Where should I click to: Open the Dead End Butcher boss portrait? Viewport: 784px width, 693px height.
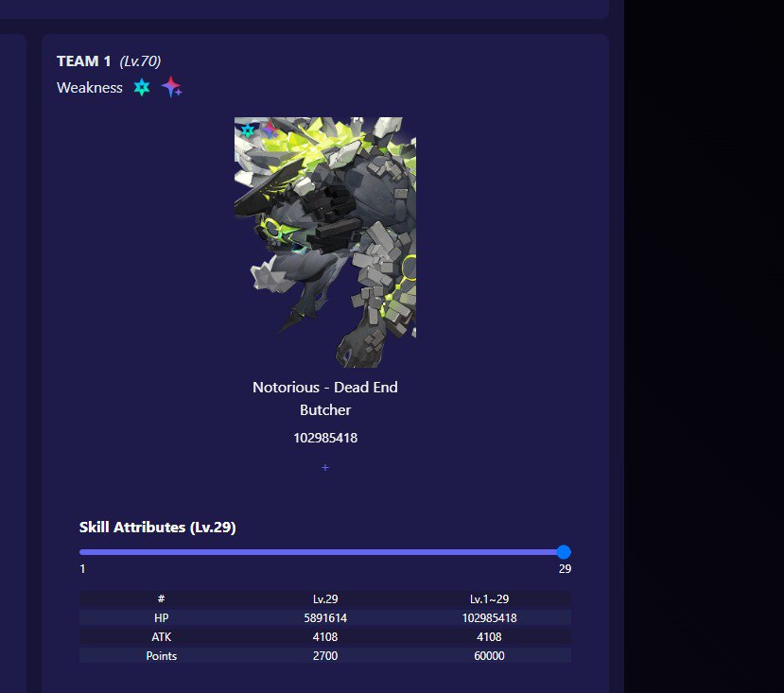(325, 242)
